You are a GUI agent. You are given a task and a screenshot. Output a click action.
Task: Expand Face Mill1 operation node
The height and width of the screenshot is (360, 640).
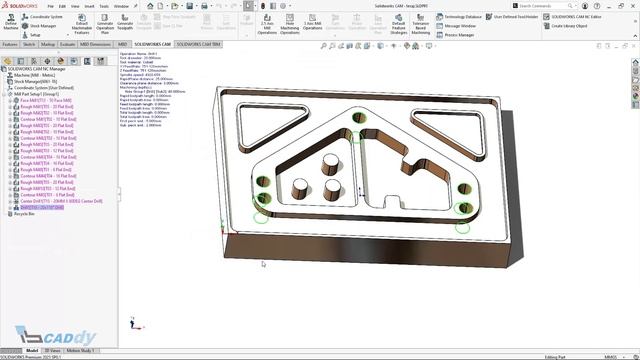pyautogui.click(x=10, y=100)
